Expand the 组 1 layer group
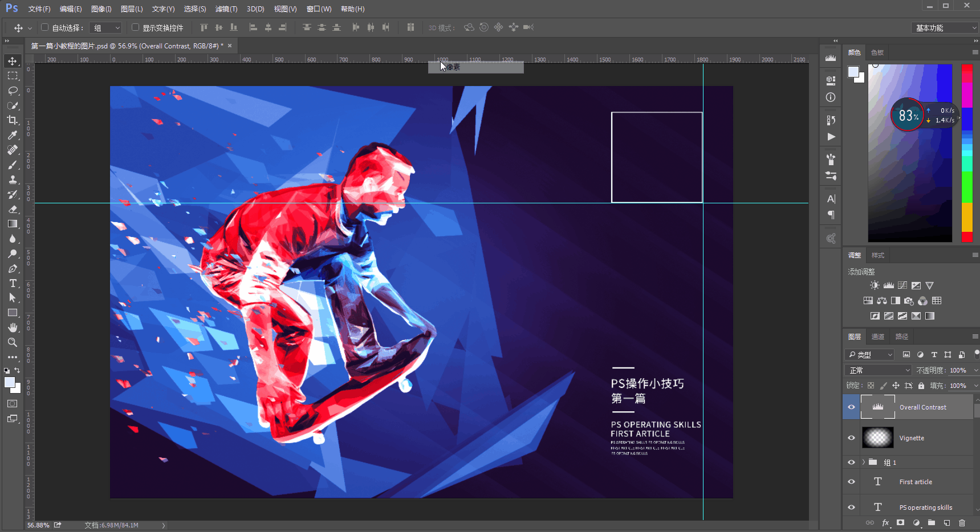980x532 pixels. point(864,462)
